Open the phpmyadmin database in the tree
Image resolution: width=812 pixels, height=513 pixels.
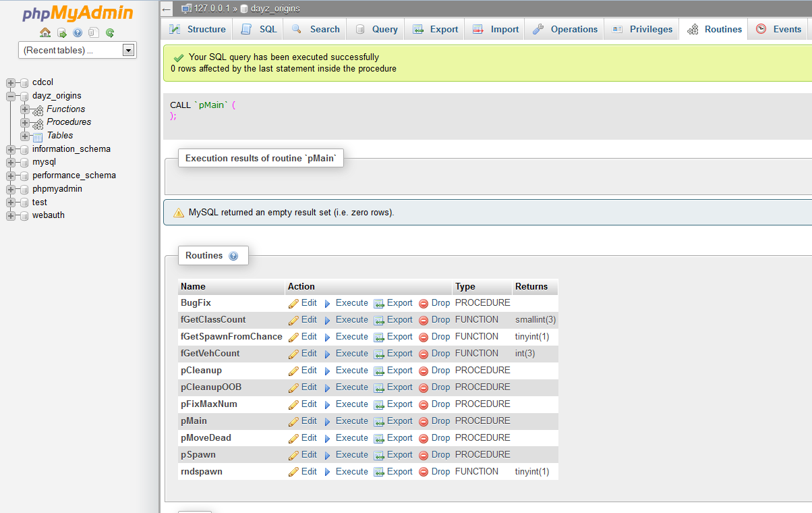(57, 189)
